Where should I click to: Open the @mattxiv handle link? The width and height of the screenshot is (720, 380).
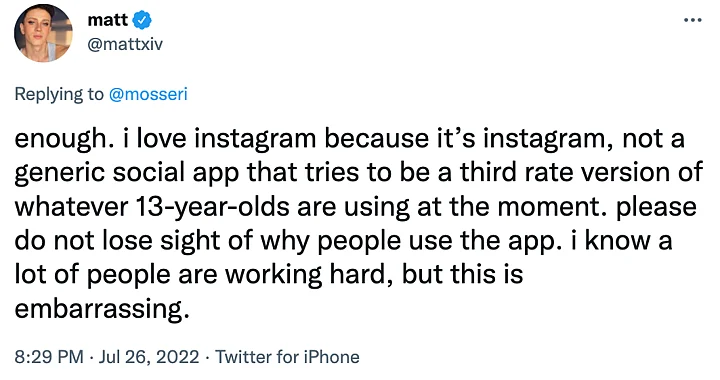125,45
